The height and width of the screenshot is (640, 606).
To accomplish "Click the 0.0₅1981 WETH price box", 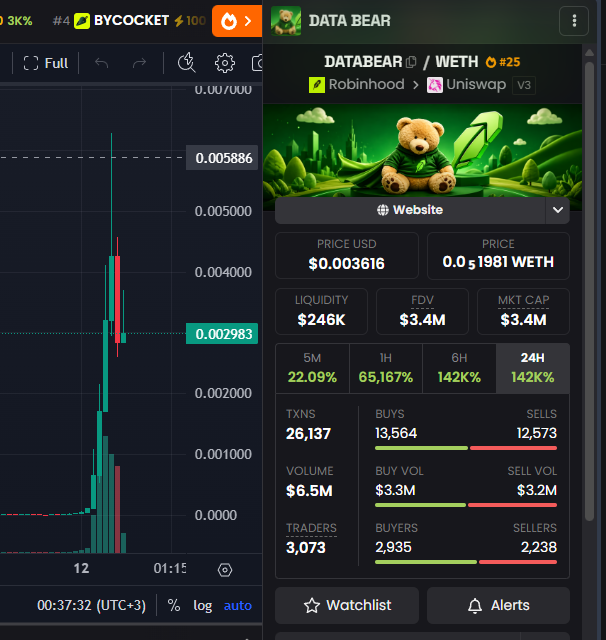I will 498,256.
